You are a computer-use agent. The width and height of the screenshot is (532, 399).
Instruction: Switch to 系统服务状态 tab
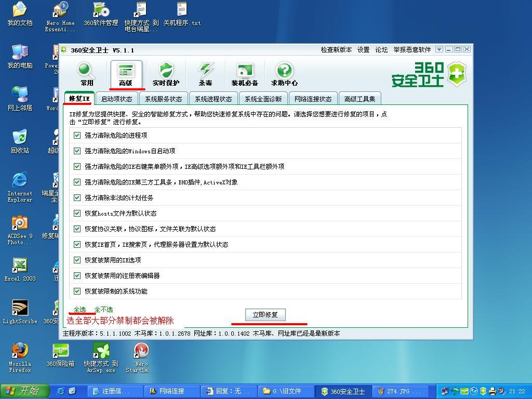pyautogui.click(x=164, y=99)
